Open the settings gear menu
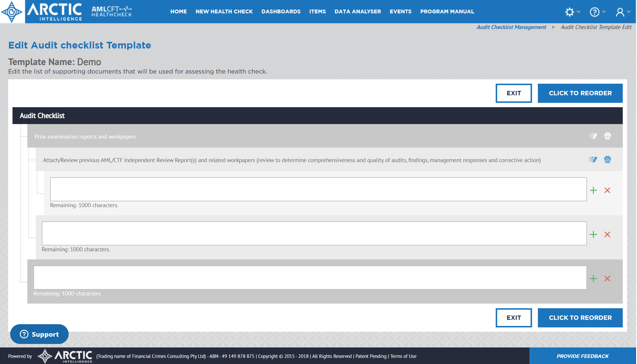 (x=572, y=12)
